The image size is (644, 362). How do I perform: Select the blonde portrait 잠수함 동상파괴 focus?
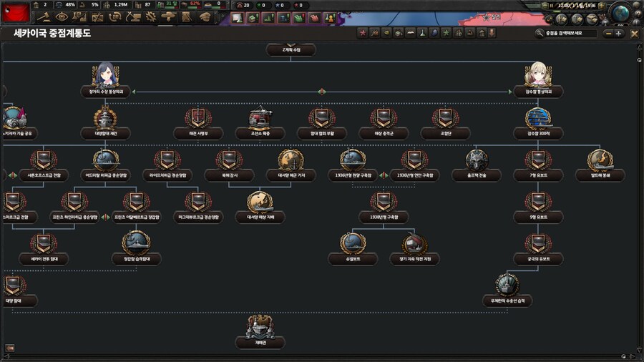538,77
